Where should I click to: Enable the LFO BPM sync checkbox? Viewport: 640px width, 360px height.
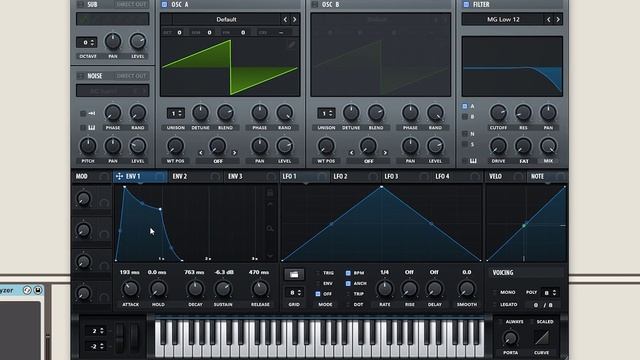(348, 273)
